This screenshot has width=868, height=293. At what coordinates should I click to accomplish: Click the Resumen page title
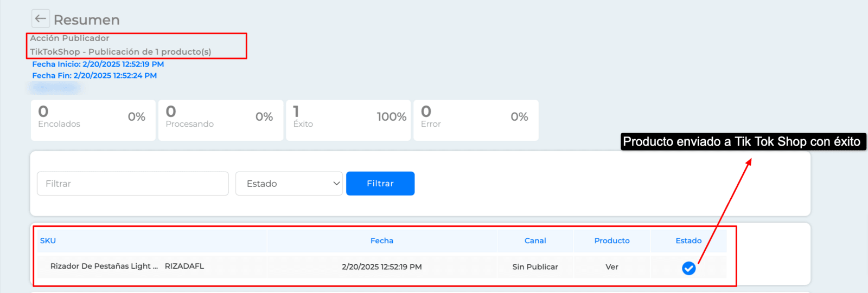tap(87, 20)
